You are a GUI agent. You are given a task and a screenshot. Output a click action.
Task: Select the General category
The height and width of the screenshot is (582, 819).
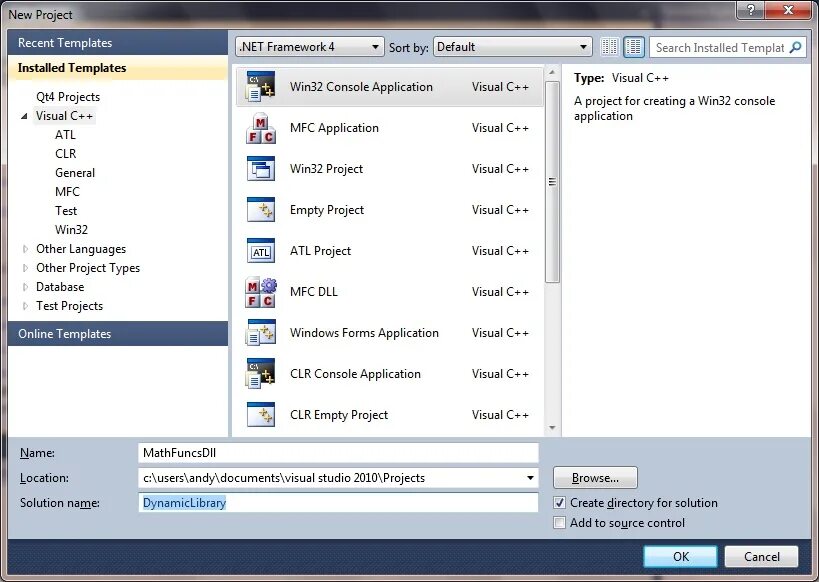(x=75, y=173)
